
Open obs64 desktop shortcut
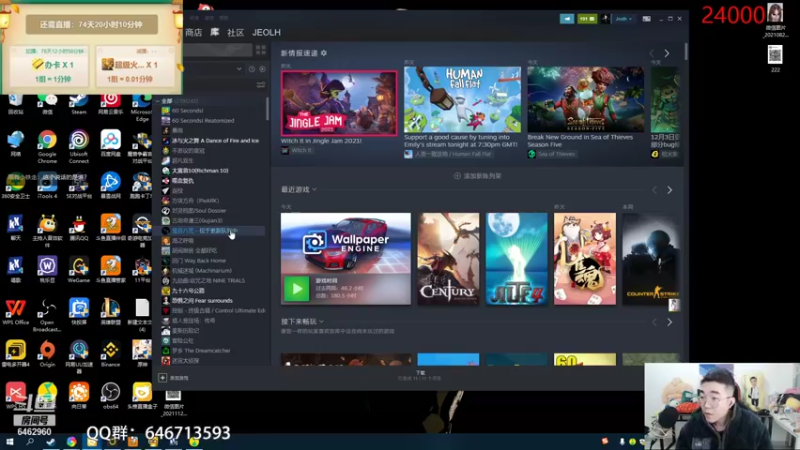pos(110,396)
